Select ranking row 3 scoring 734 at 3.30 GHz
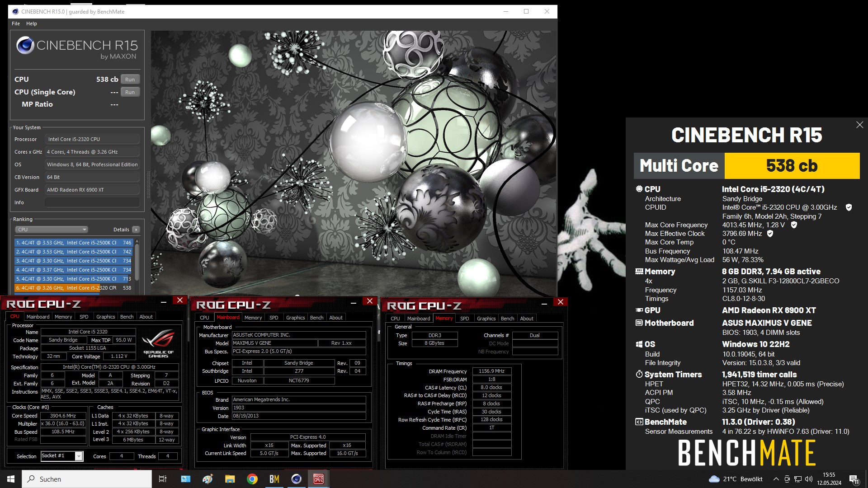This screenshot has width=868, height=488. [x=74, y=261]
